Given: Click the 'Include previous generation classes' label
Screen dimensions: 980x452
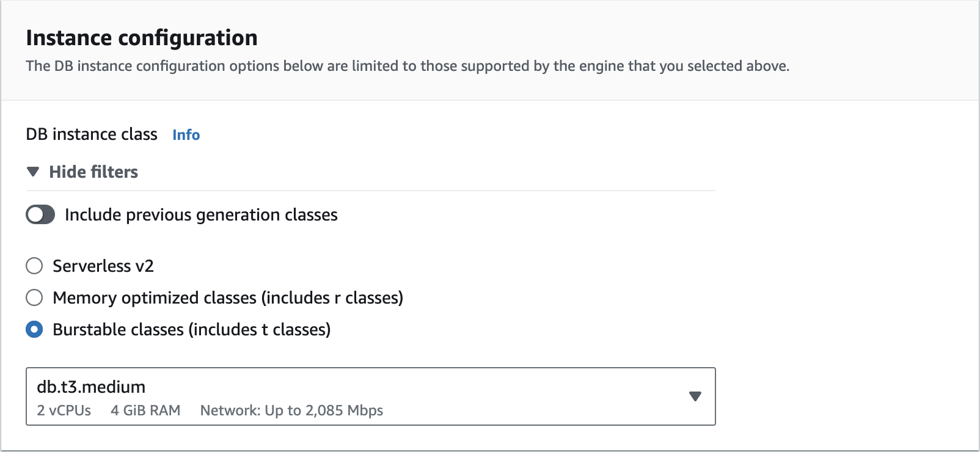Looking at the screenshot, I should tap(201, 215).
